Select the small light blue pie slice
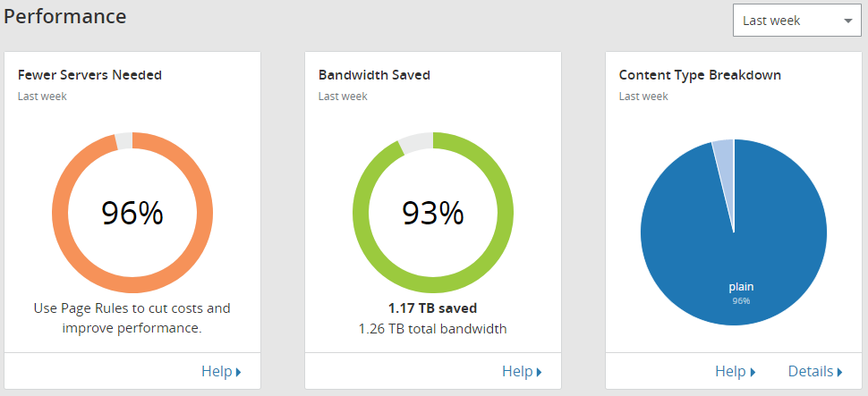Viewport: 868px width, 396px height. click(724, 154)
